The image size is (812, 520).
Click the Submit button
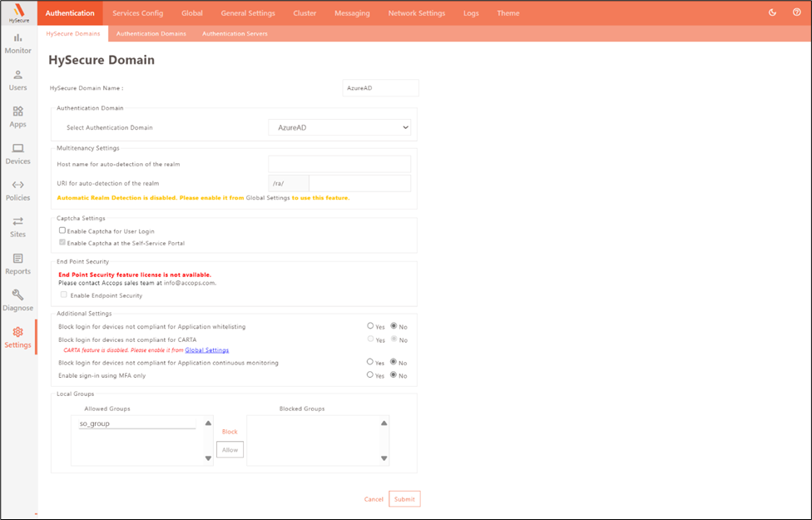click(404, 499)
